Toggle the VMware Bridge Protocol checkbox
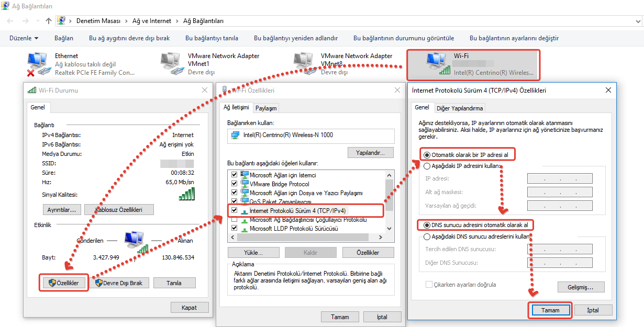Image resolution: width=644 pixels, height=327 pixels. point(234,184)
